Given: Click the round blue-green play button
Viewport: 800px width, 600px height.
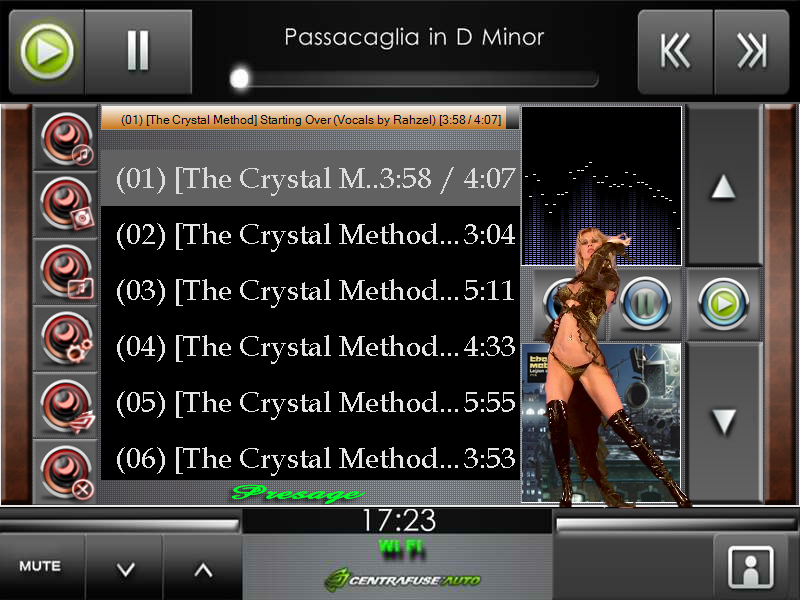Looking at the screenshot, I should (723, 304).
